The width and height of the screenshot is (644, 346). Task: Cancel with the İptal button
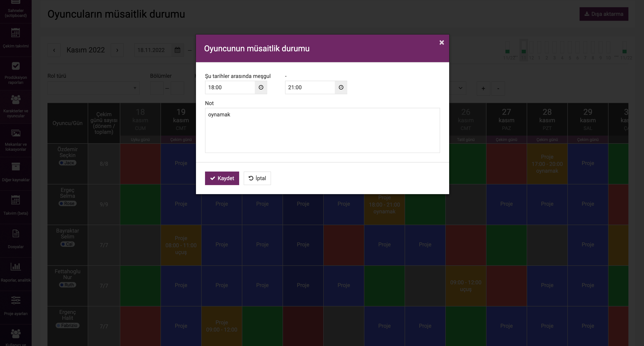(x=257, y=178)
